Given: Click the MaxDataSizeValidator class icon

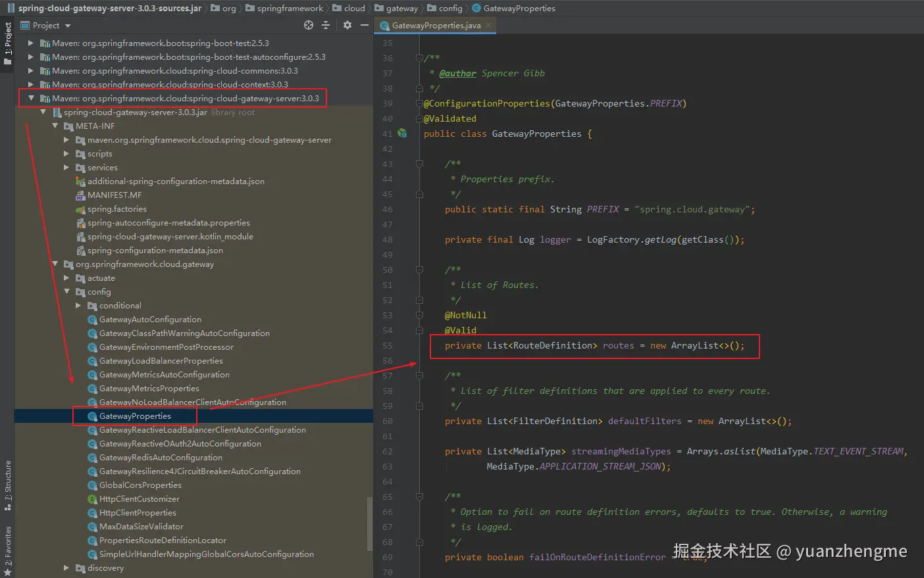Looking at the screenshot, I should pos(92,527).
